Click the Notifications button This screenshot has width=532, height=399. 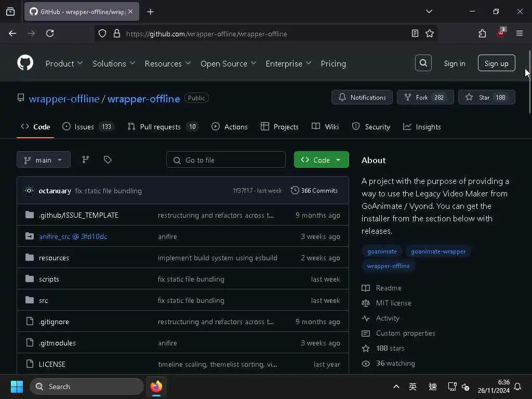(362, 97)
